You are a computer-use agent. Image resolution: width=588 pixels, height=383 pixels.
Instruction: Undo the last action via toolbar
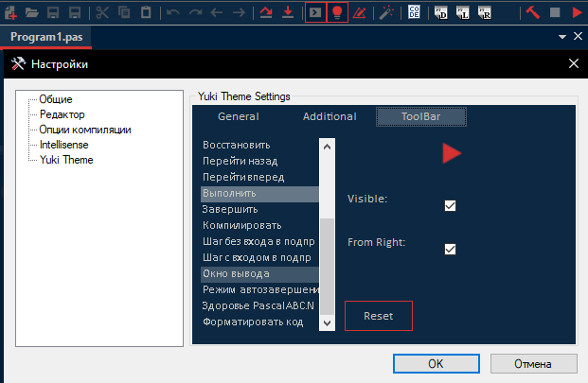[x=173, y=12]
